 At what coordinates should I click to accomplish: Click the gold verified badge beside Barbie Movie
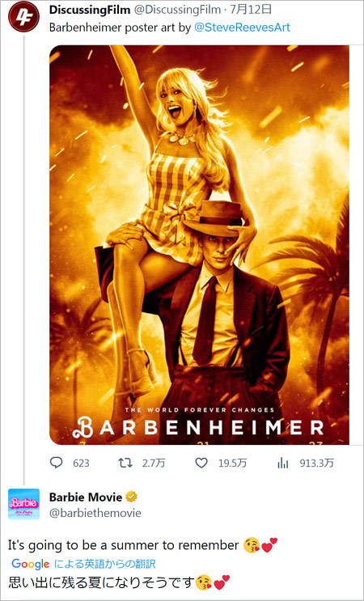click(132, 497)
